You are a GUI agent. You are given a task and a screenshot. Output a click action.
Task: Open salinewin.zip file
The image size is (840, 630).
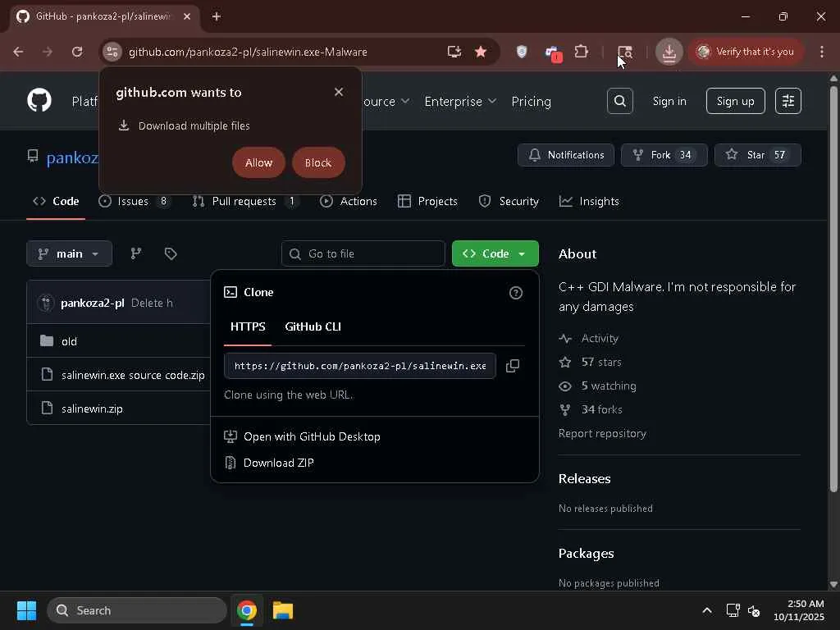tap(92, 409)
